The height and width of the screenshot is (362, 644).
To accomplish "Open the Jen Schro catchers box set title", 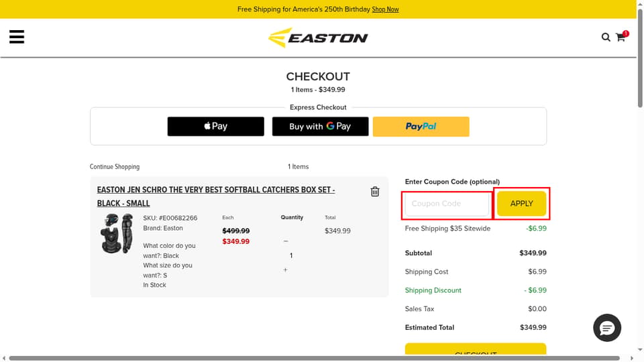I will pos(215,196).
